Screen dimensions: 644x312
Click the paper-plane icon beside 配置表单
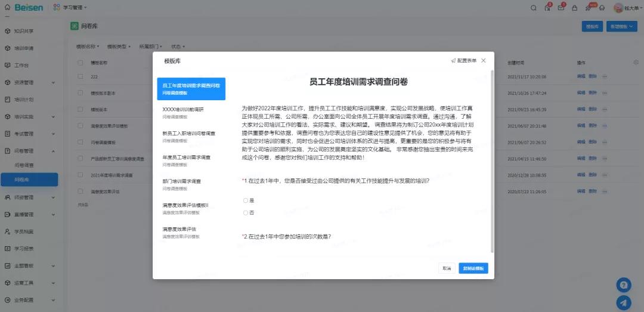[453, 60]
